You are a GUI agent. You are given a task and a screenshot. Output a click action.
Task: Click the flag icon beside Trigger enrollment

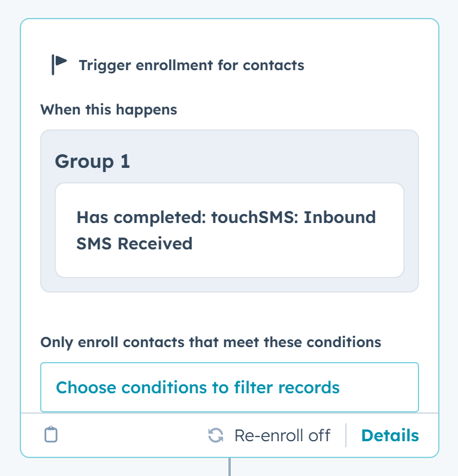tap(59, 64)
